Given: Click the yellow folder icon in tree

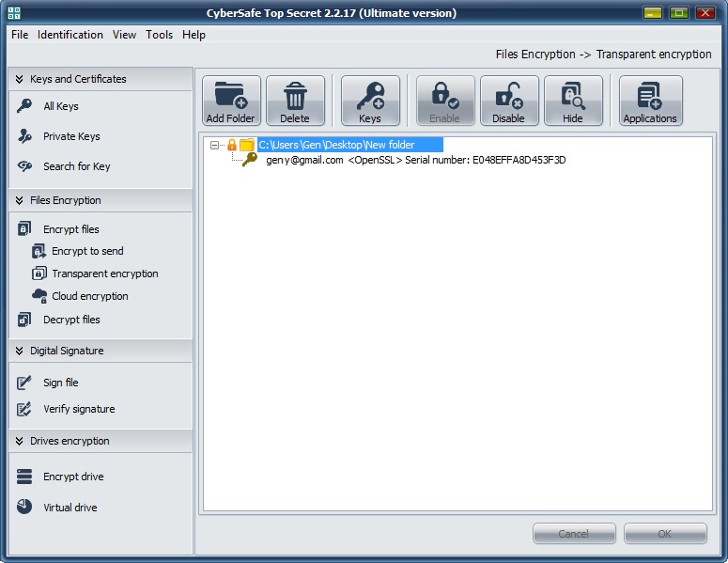Looking at the screenshot, I should [x=246, y=145].
